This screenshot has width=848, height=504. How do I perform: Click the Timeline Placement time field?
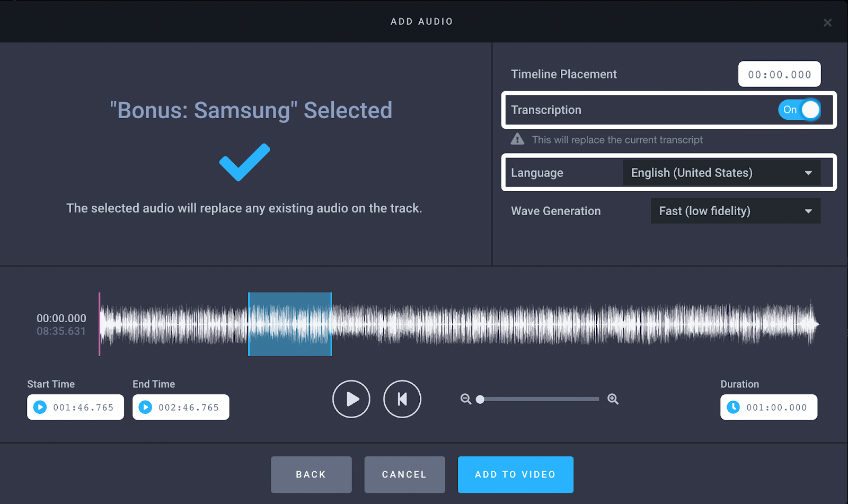[779, 74]
